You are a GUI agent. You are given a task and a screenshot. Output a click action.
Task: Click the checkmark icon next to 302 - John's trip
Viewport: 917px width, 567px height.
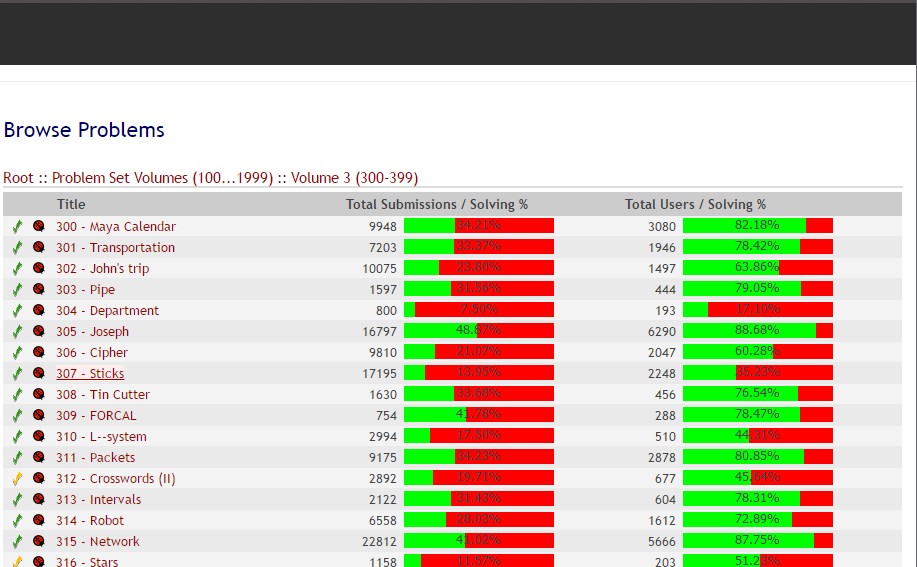[x=18, y=268]
